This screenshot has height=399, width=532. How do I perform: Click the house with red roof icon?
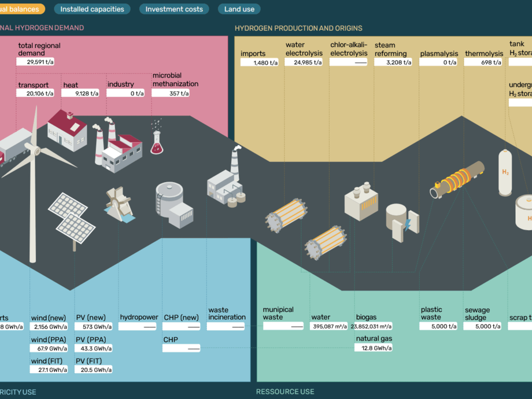coord(67,130)
